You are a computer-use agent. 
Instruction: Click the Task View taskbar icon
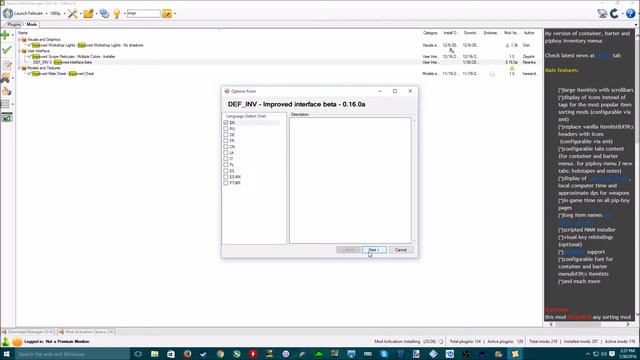pyautogui.click(x=138, y=354)
